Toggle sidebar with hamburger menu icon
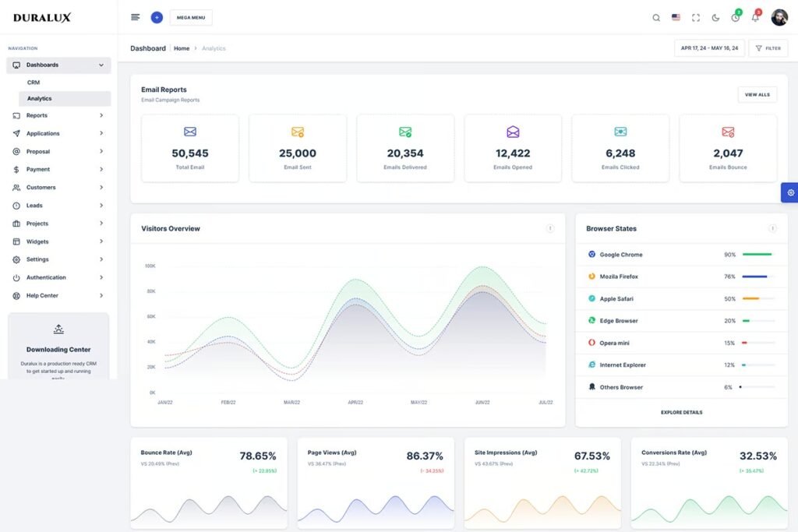 pos(136,17)
